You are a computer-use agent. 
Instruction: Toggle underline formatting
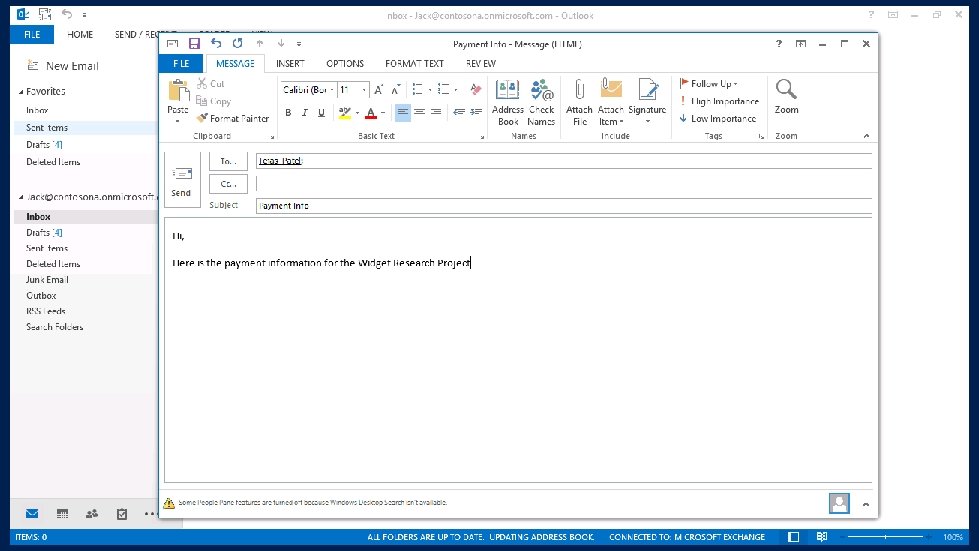click(321, 112)
